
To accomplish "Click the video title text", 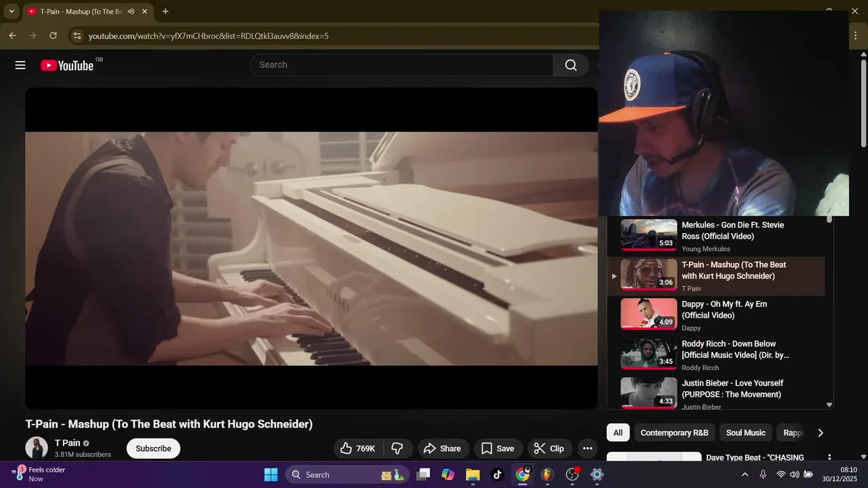I will (169, 424).
